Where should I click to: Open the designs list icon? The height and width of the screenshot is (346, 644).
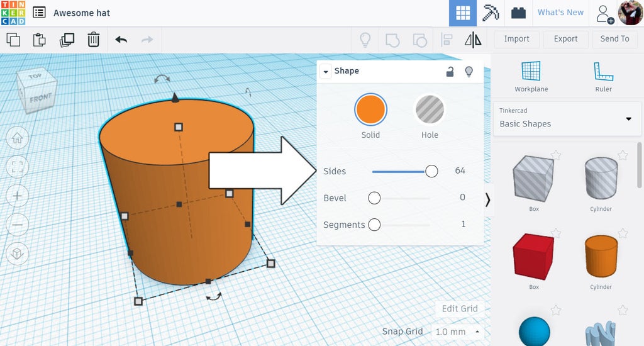39,13
